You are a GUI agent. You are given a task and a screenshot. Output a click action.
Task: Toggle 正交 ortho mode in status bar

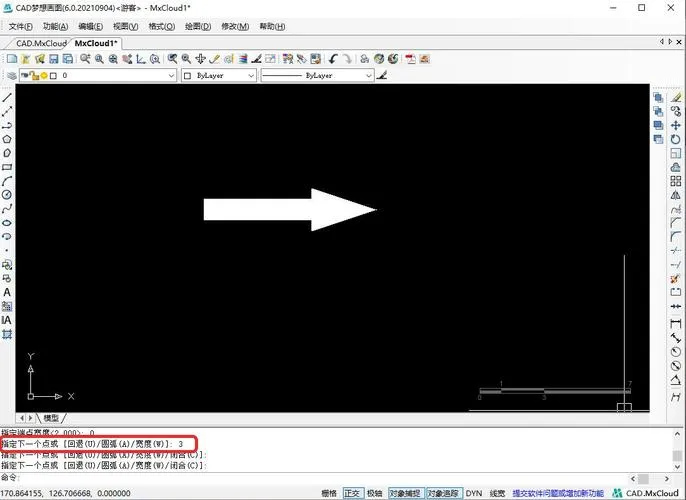tap(352, 493)
